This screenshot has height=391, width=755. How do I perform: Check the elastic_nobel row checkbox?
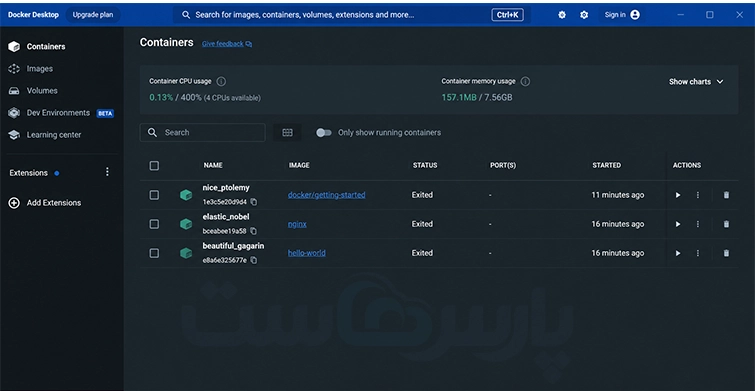154,224
